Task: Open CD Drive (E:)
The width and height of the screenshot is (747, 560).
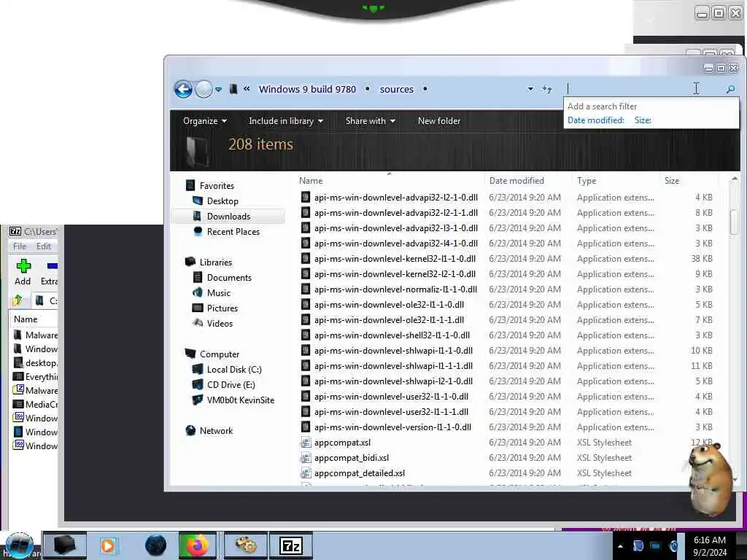Action: point(231,384)
